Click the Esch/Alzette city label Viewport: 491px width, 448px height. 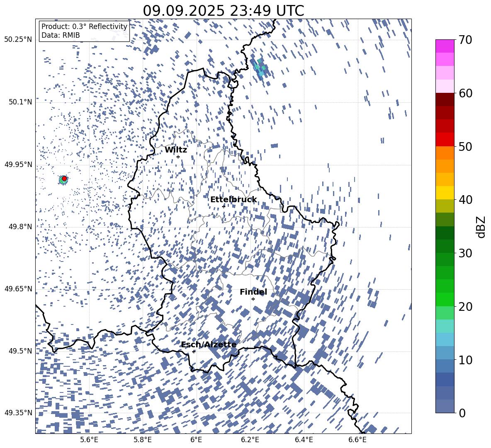[x=209, y=344]
